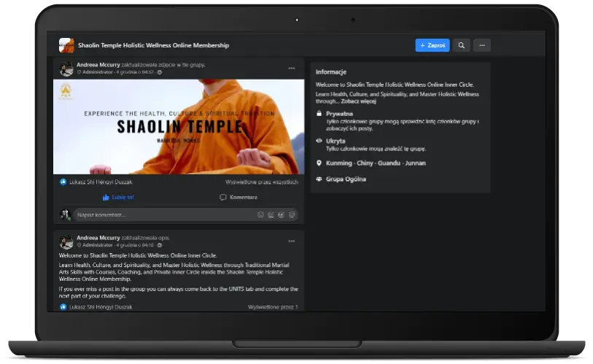Click the Wyświetlone przez wszystkich seen-by text
This screenshot has width=593, height=364.
pyautogui.click(x=262, y=182)
